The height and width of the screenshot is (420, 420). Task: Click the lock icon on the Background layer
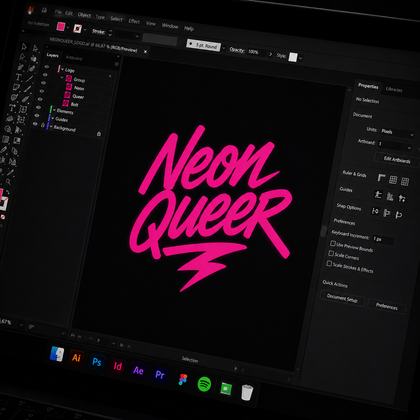coord(99,134)
